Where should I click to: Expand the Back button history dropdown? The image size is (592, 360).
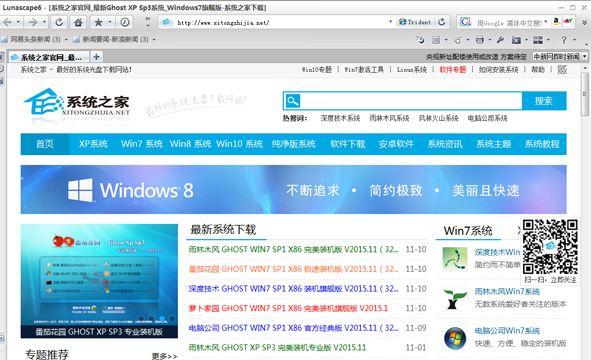click(18, 22)
